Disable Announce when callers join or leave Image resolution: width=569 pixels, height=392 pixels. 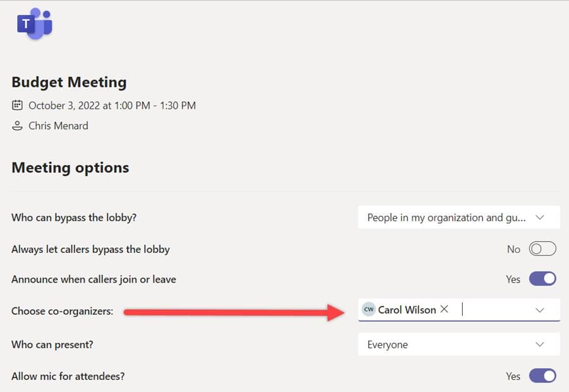(x=542, y=279)
